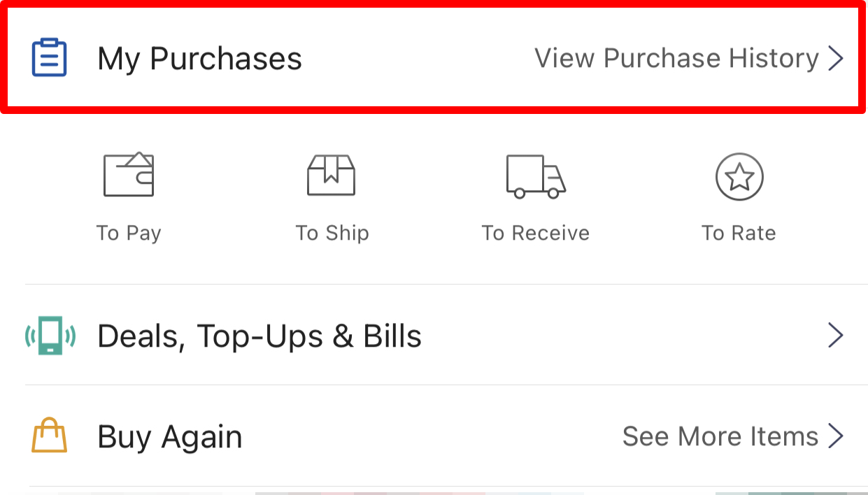Select the To Pay wallet icon
Viewport: 868px width, 495px height.
coord(129,175)
